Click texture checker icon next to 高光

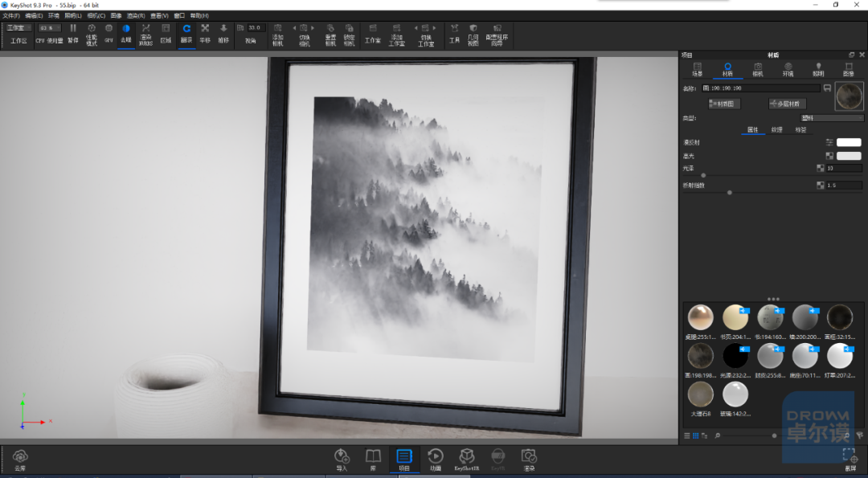[x=829, y=156]
